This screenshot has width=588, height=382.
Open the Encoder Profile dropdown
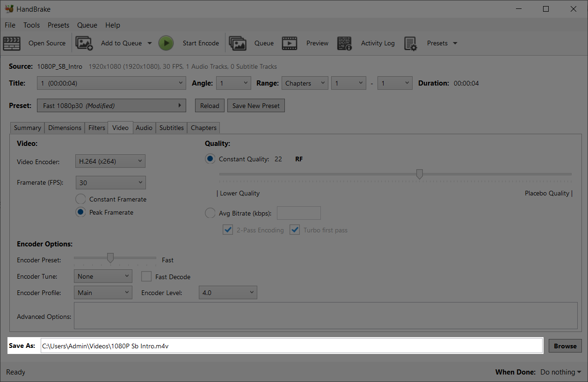point(103,293)
